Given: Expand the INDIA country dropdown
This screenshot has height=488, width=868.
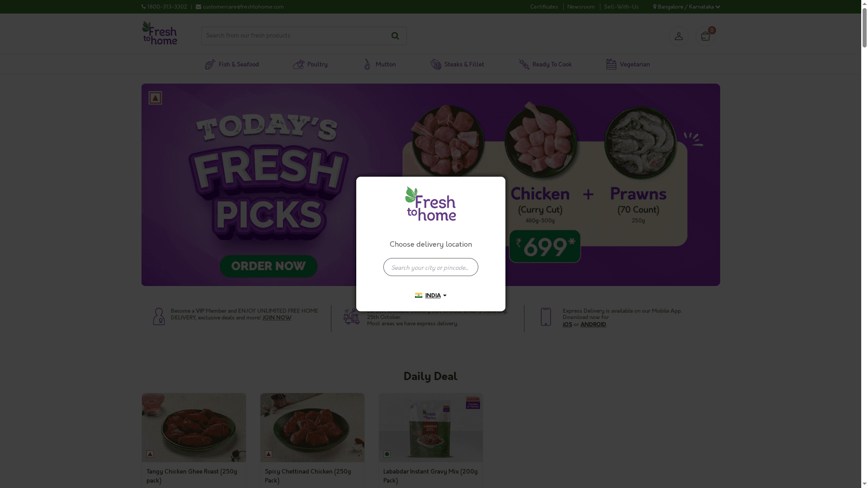Looking at the screenshot, I should point(431,296).
